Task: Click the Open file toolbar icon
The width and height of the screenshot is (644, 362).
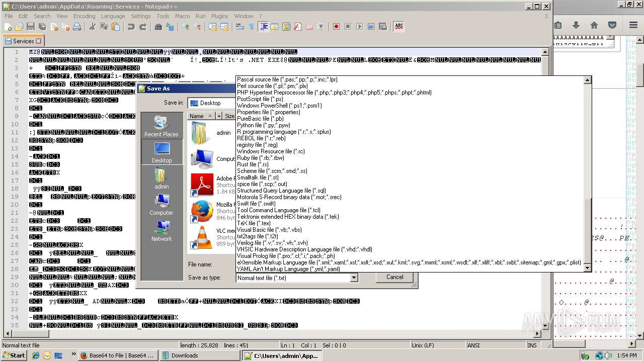Action: 19,27
